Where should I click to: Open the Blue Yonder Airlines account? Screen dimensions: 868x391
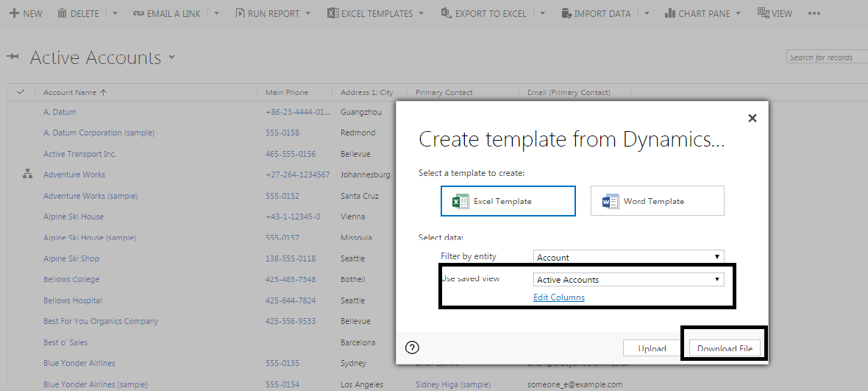(79, 363)
